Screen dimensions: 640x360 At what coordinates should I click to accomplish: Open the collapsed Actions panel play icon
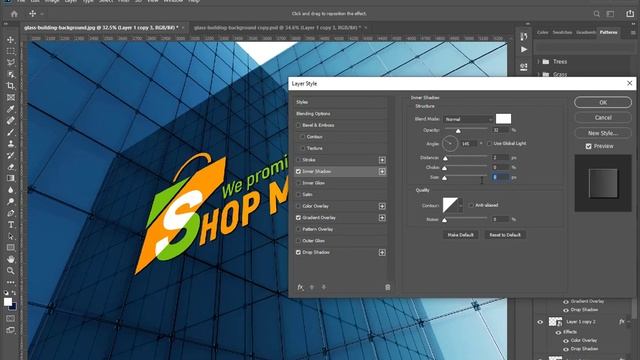524,49
